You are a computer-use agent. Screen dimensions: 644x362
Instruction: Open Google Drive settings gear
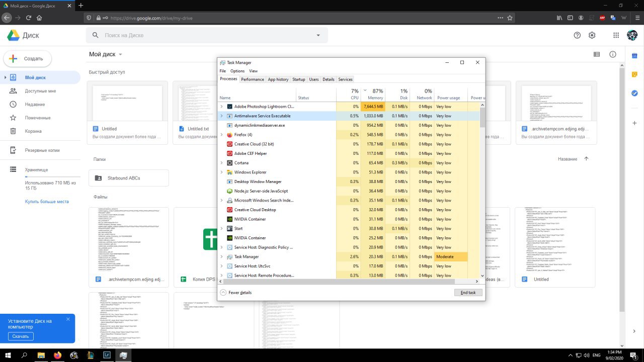tap(592, 35)
